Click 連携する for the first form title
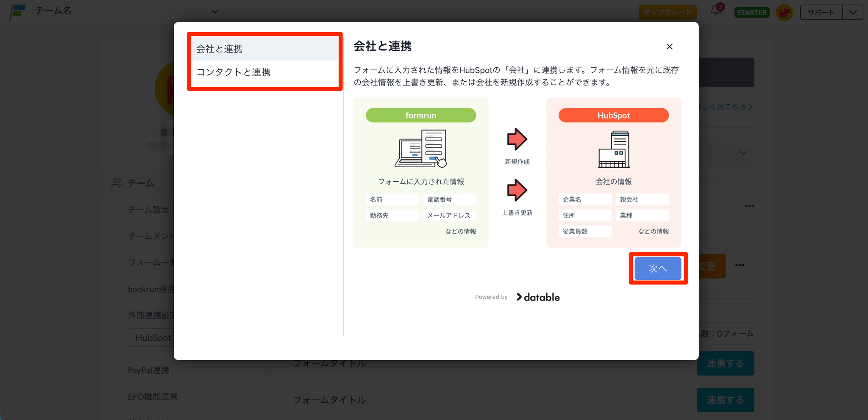868x420 pixels. [725, 363]
